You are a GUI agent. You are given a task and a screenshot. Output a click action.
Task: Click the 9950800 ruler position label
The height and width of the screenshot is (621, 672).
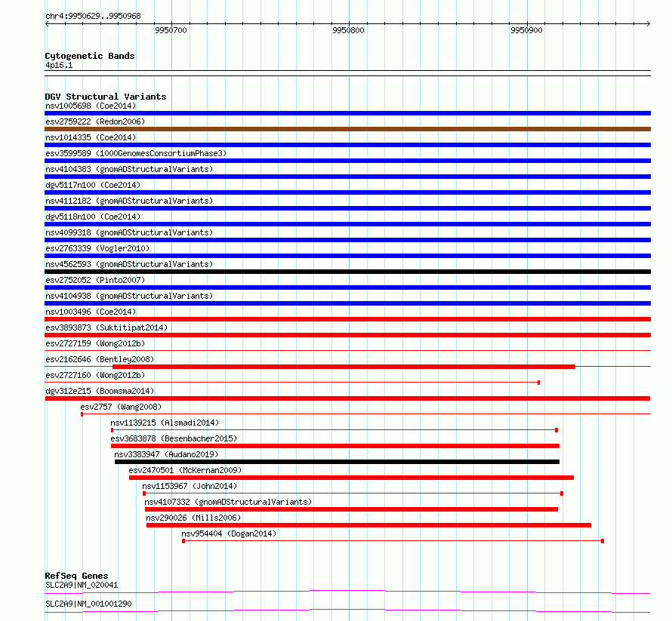348,30
